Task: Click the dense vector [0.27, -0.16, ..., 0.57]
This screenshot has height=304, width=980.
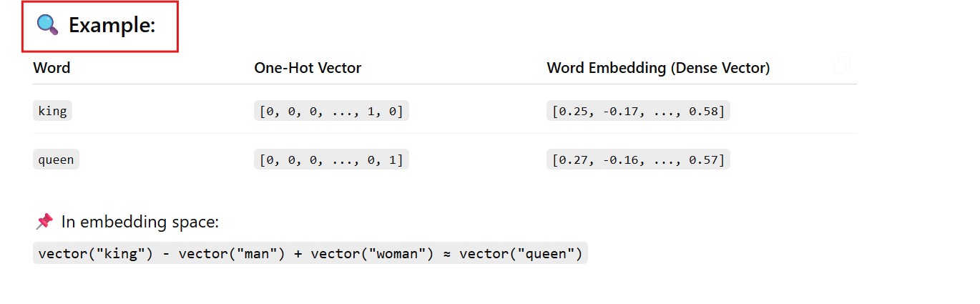Action: [638, 160]
